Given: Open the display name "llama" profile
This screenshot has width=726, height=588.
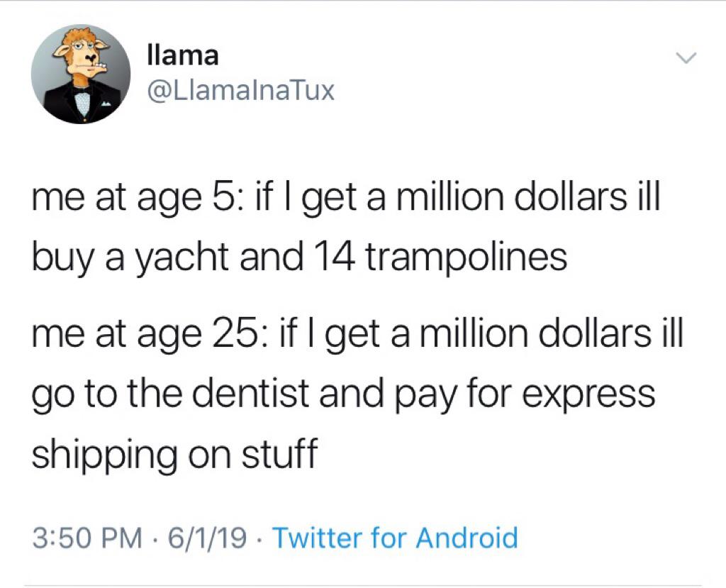Looking at the screenshot, I should click(182, 54).
